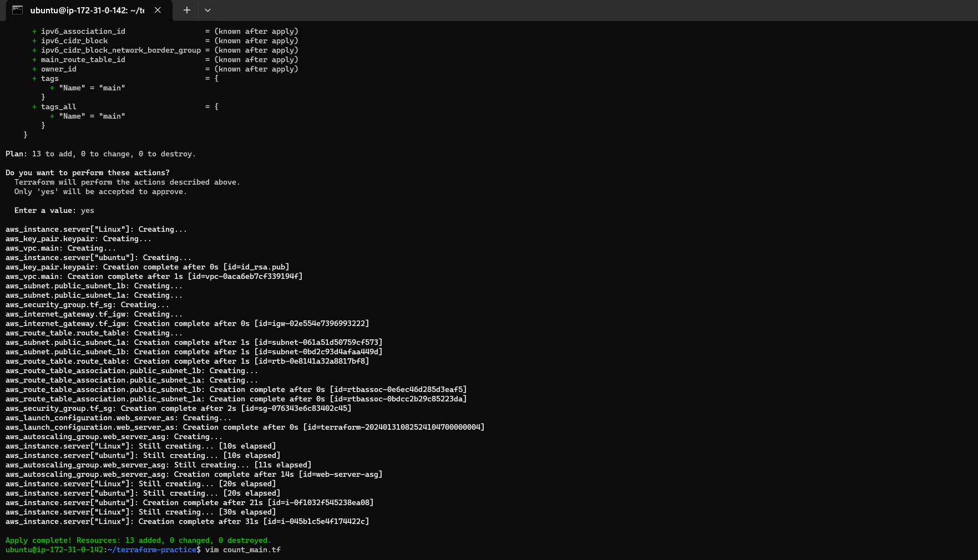Click the '~/terraform-practice' path in prompt
This screenshot has height=560, width=978.
pos(151,549)
